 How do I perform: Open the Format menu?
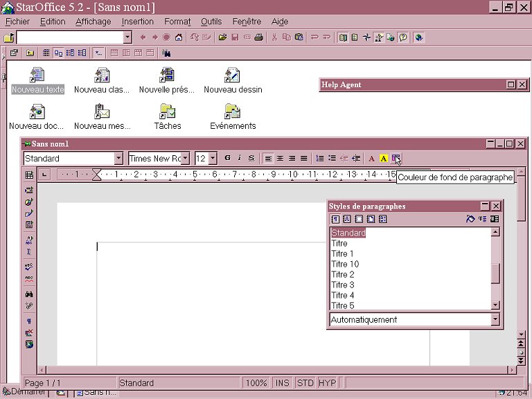tap(177, 21)
